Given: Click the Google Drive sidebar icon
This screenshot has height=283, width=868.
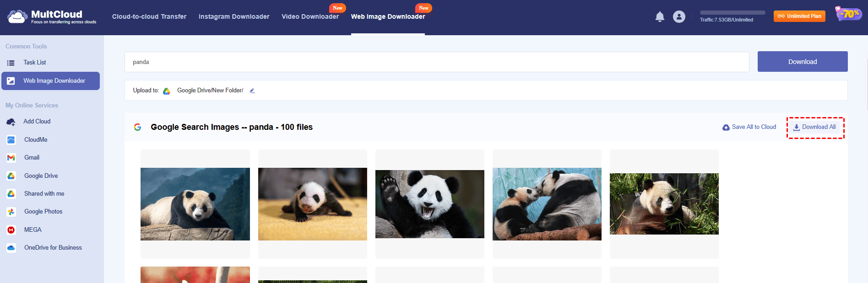Looking at the screenshot, I should pyautogui.click(x=11, y=176).
